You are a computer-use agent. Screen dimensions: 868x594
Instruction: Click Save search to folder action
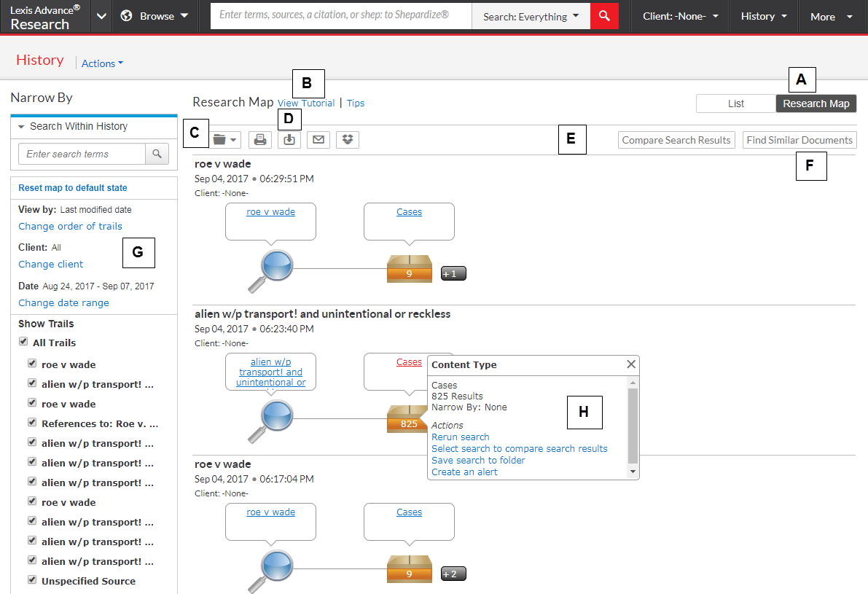point(478,460)
